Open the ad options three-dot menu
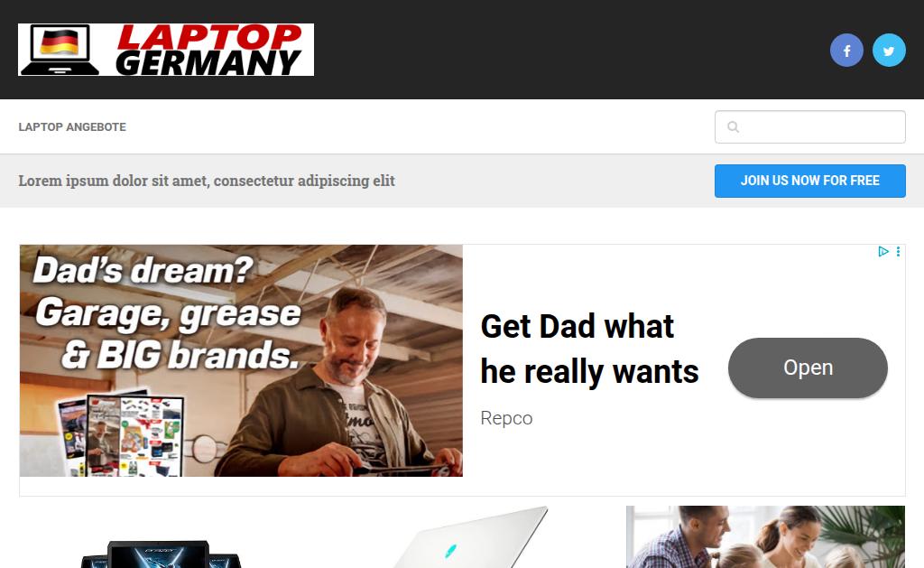 click(x=898, y=252)
